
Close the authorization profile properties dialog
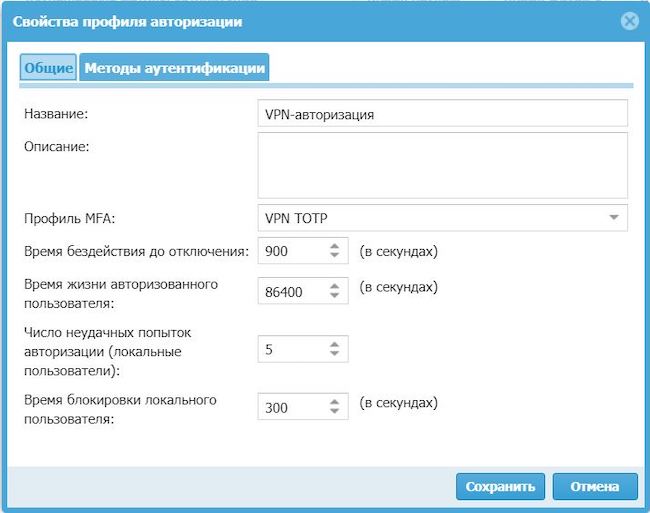coord(629,21)
